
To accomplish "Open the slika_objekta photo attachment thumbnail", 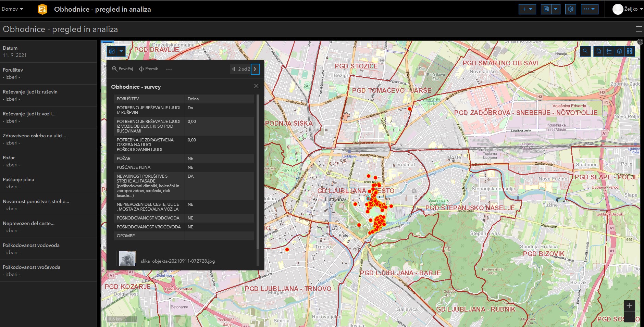I will (x=127, y=258).
